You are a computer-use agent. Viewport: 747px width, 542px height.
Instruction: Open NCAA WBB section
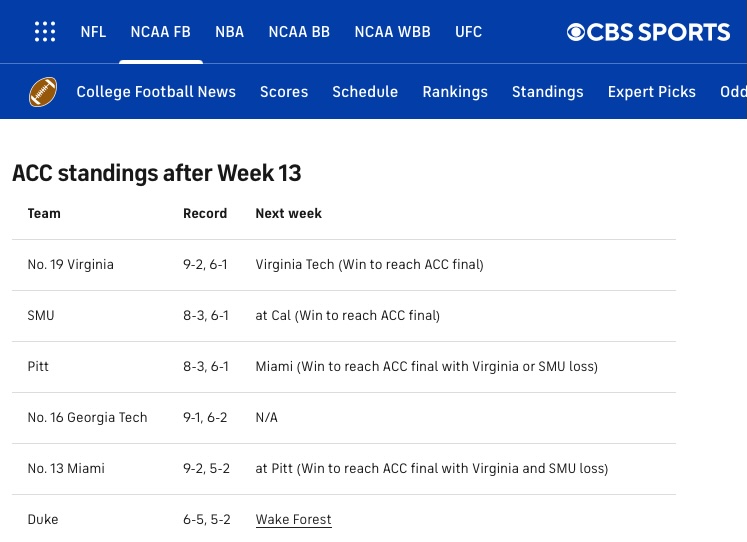tap(392, 32)
